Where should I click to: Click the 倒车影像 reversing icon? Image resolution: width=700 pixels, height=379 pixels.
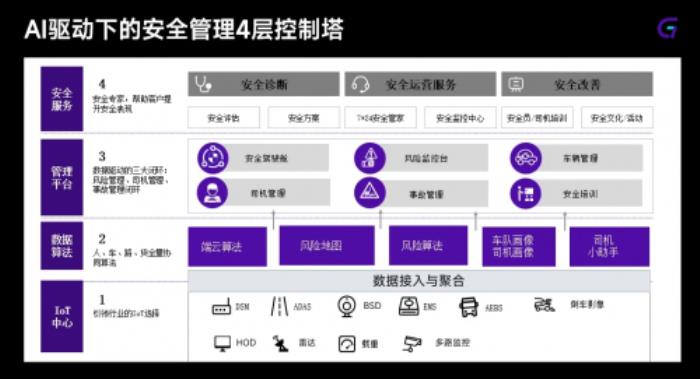pyautogui.click(x=544, y=305)
